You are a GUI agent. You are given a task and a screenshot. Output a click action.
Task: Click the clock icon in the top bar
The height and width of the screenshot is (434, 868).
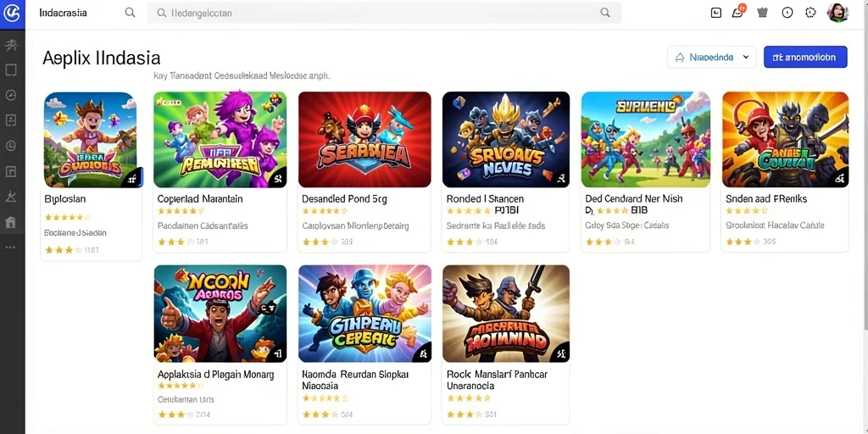[787, 13]
